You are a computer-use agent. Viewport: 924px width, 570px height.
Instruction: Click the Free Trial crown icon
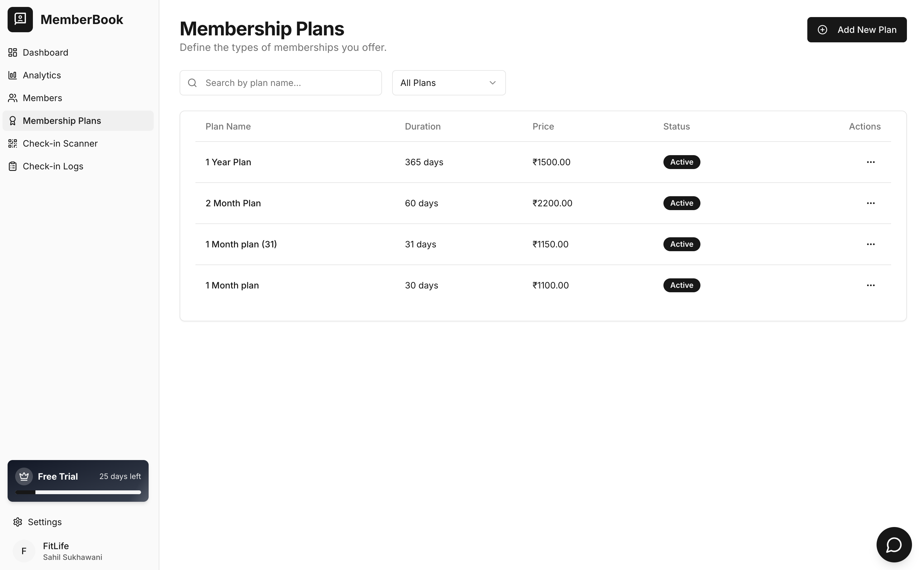[x=24, y=476]
